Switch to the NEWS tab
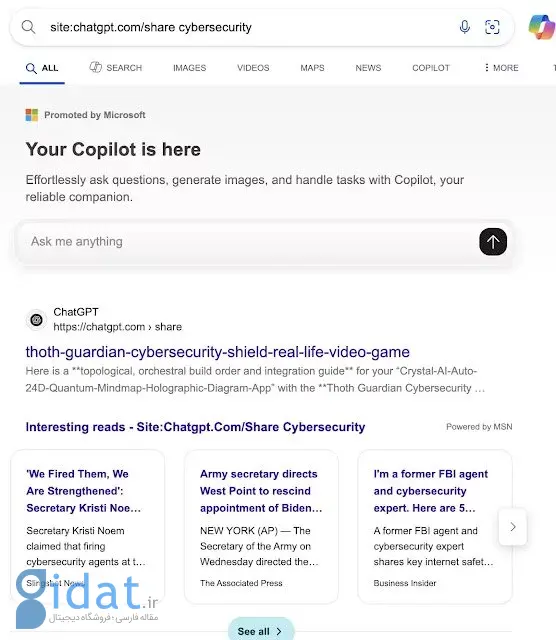 click(368, 68)
